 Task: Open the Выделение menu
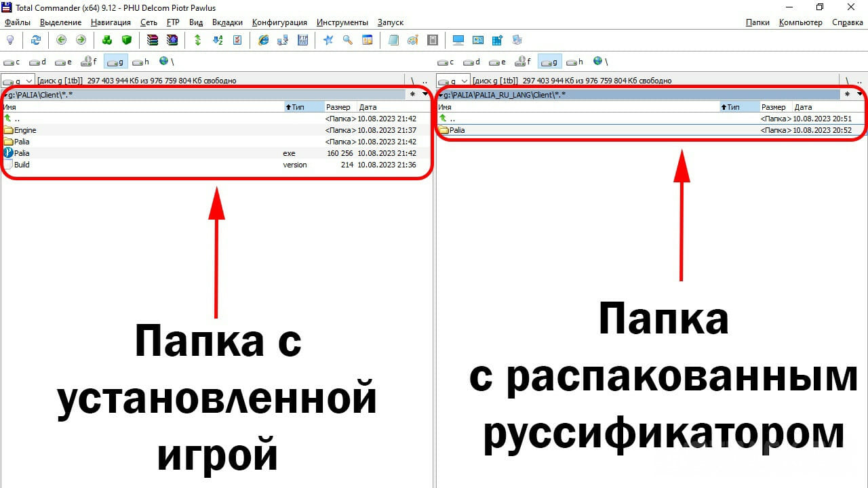pos(61,22)
